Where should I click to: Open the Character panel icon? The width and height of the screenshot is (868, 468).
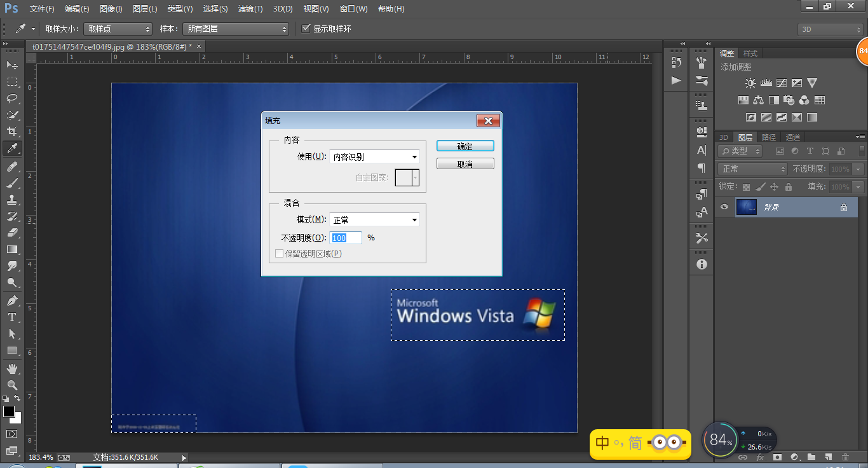702,151
